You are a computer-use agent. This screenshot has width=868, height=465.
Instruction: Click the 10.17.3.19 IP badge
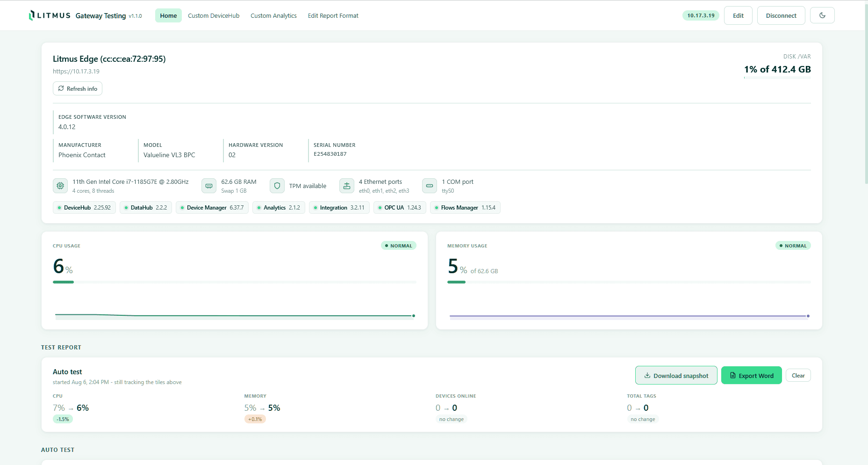701,15
